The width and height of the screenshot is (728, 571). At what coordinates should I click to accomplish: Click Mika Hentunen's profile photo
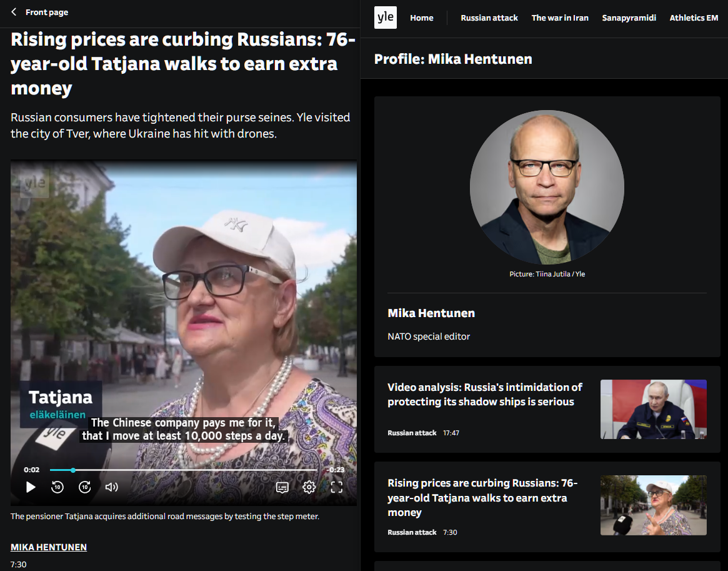coord(547,187)
